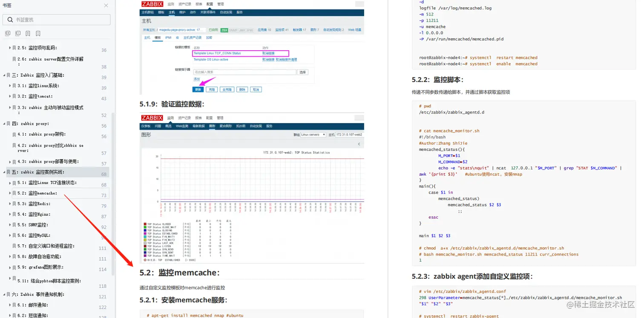The width and height of the screenshot is (644, 318).
Task: Click the blue 更新 update button
Action: pos(198,89)
